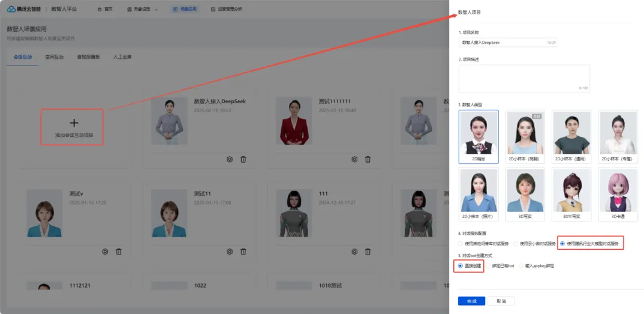Viewport: 644px width, 314px height.
Task: Choose the 2D小样本（通用） digital human type
Action: click(571, 137)
